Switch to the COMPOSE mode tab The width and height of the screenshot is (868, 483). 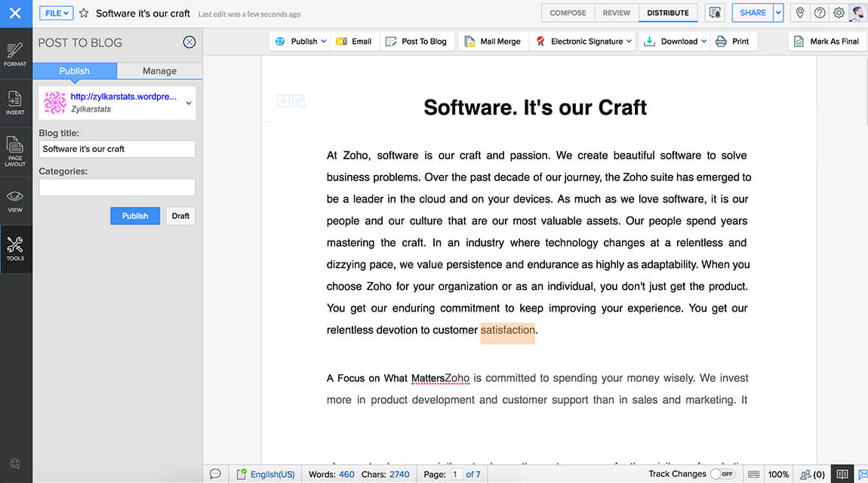568,13
